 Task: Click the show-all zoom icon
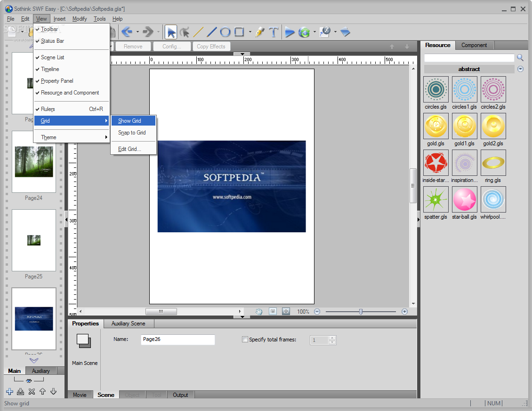286,311
